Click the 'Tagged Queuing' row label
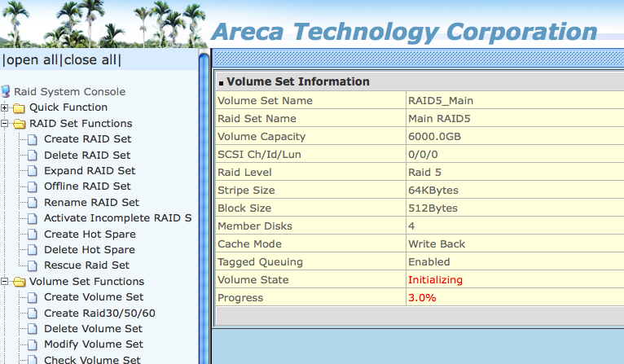 coord(260,261)
